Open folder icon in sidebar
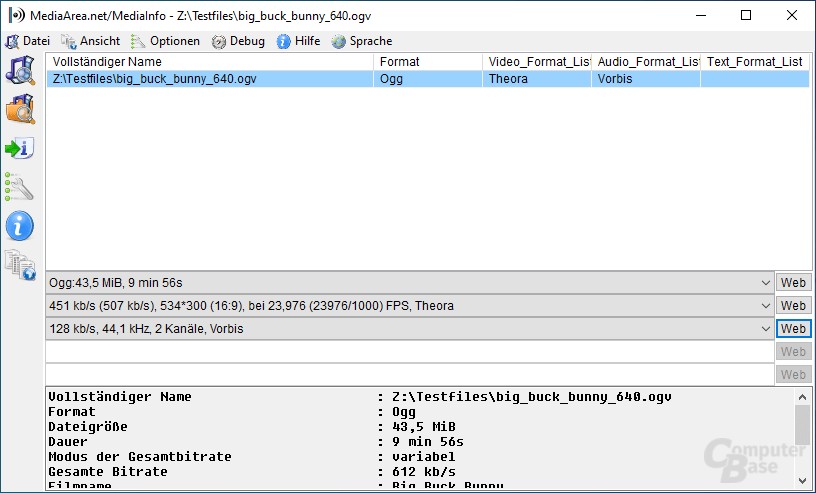 click(x=20, y=109)
